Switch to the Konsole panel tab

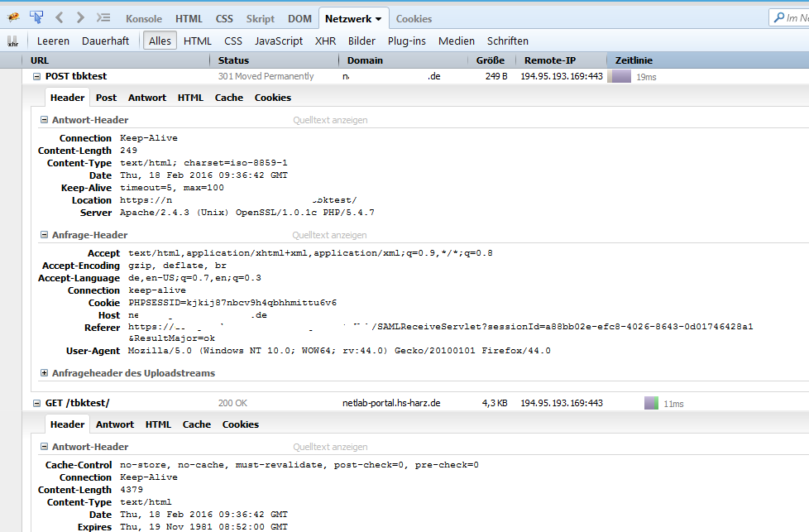coord(143,18)
